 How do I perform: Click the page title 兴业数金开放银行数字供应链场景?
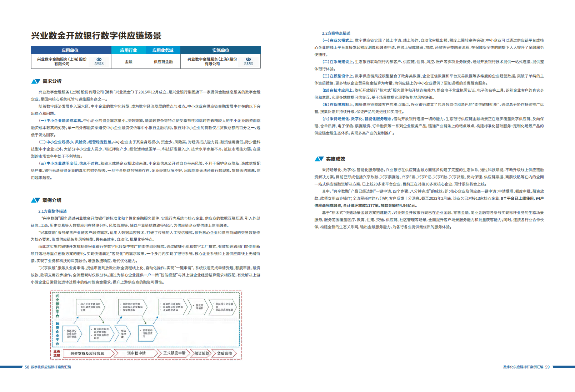tap(96, 36)
